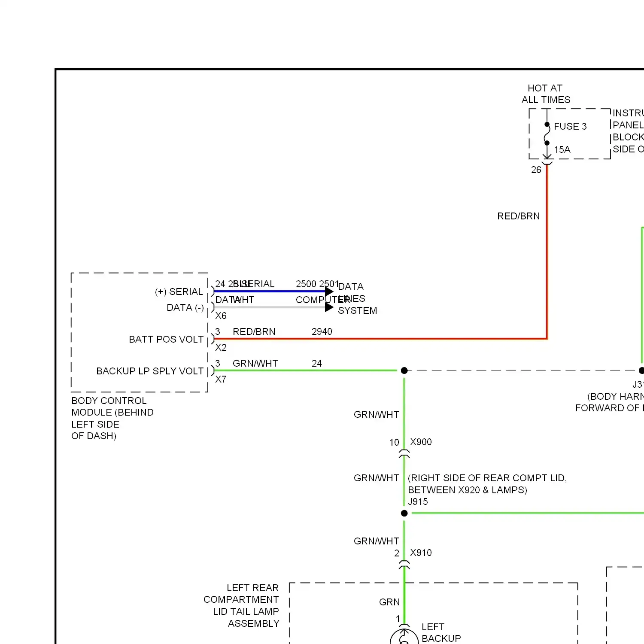Screen dimensions: 644x644
Task: Click 'BODY CONTROL' module caption
Action: pos(109,401)
